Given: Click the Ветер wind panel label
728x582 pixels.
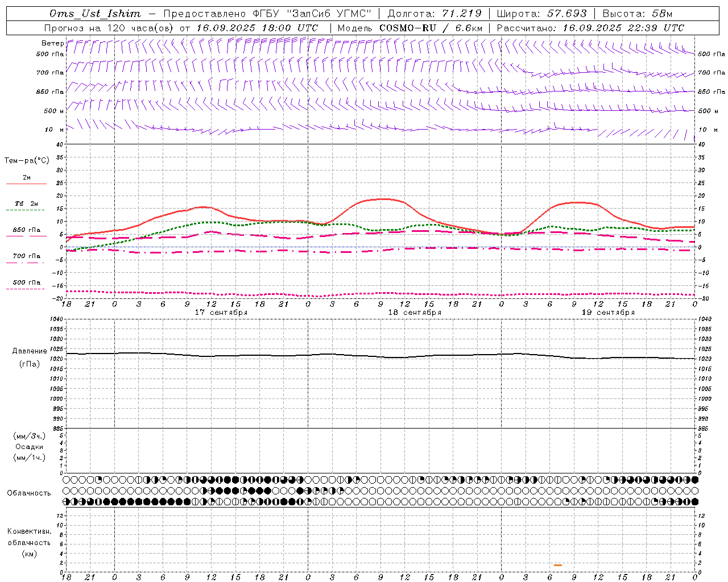Looking at the screenshot, I should [x=52, y=43].
